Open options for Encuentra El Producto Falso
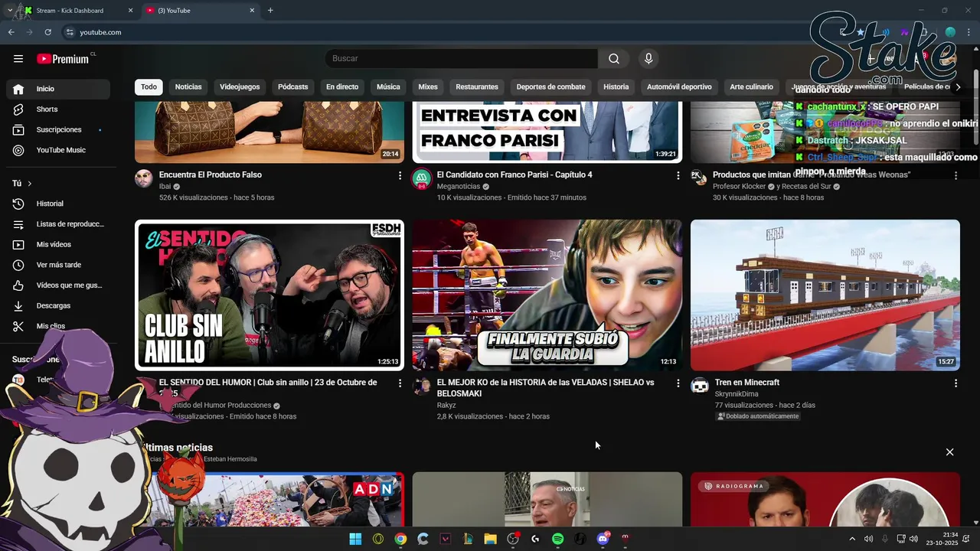 pos(400,175)
